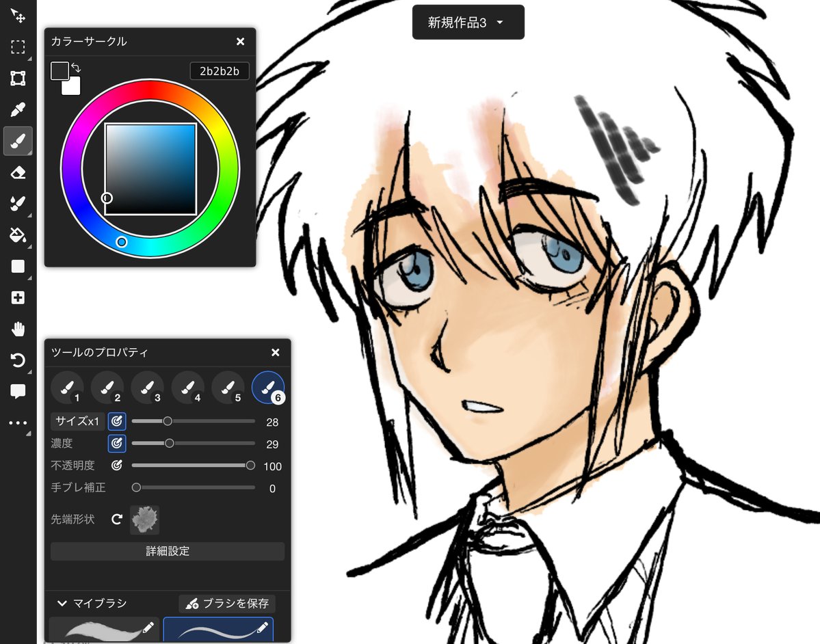Reset the brush tip shape
The height and width of the screenshot is (644, 820).
point(117,519)
